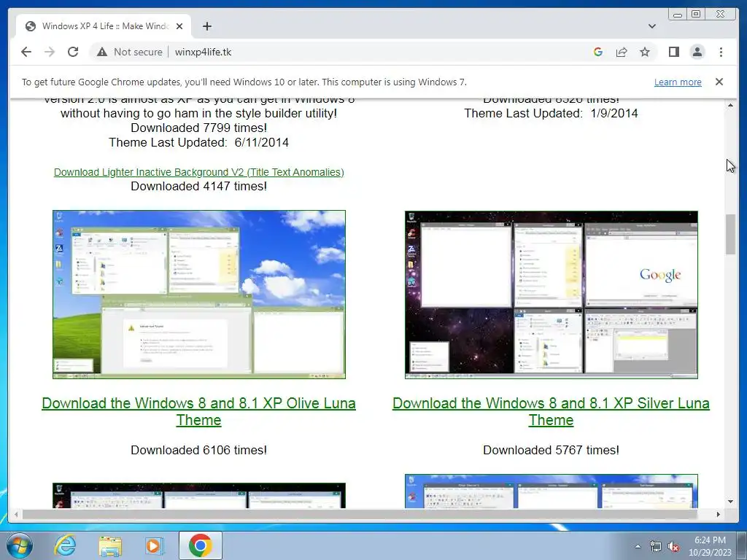The image size is (747, 560).
Task: Click the horizontal scroll left arrow
Action: pos(16,514)
